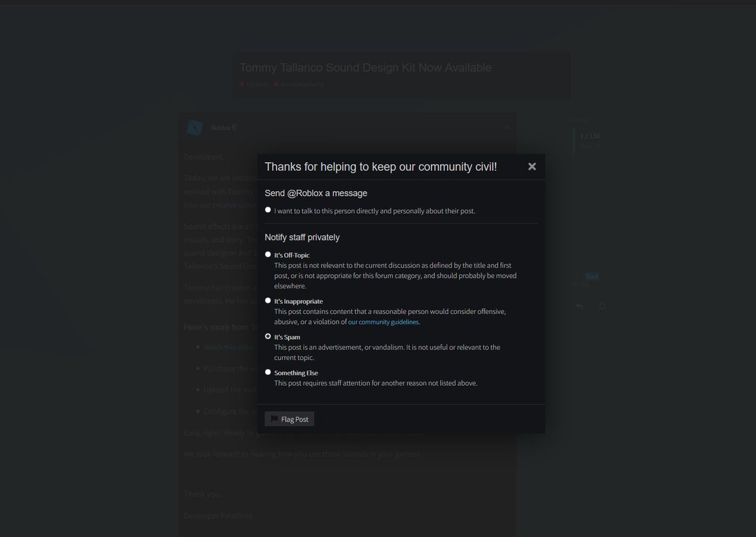Click the Roblox avatar icon on the post
This screenshot has height=537, width=756.
[x=194, y=127]
